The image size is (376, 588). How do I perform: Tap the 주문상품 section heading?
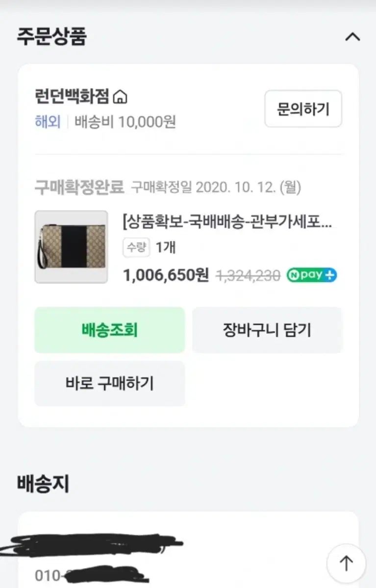click(x=52, y=37)
